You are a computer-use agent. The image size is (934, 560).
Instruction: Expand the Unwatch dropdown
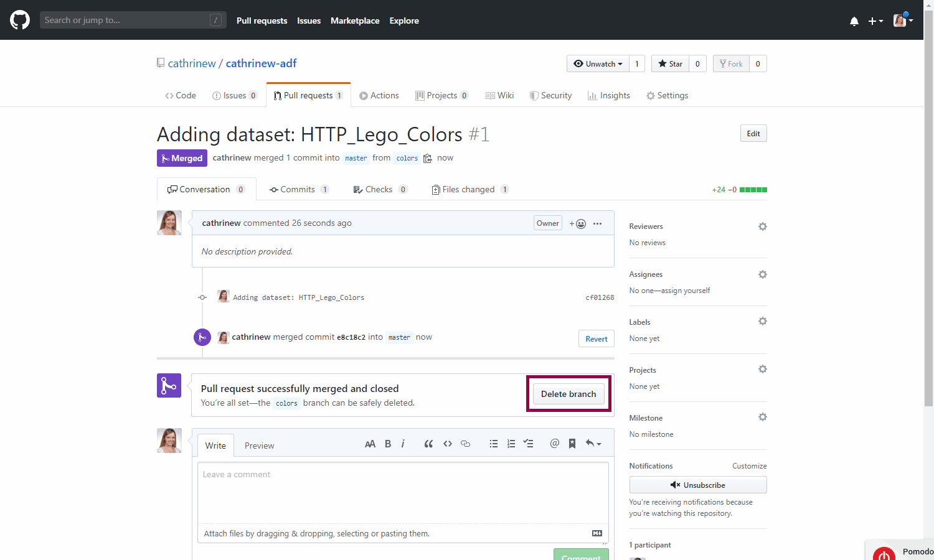click(x=598, y=63)
